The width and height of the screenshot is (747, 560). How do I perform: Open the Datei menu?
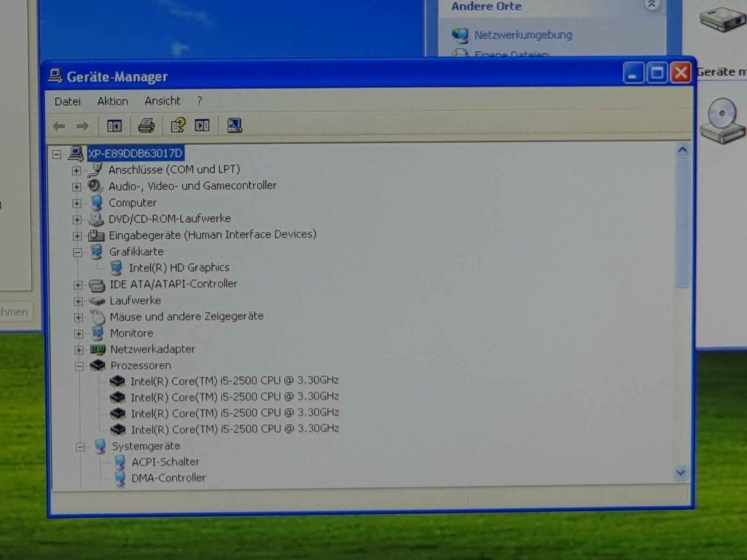68,102
